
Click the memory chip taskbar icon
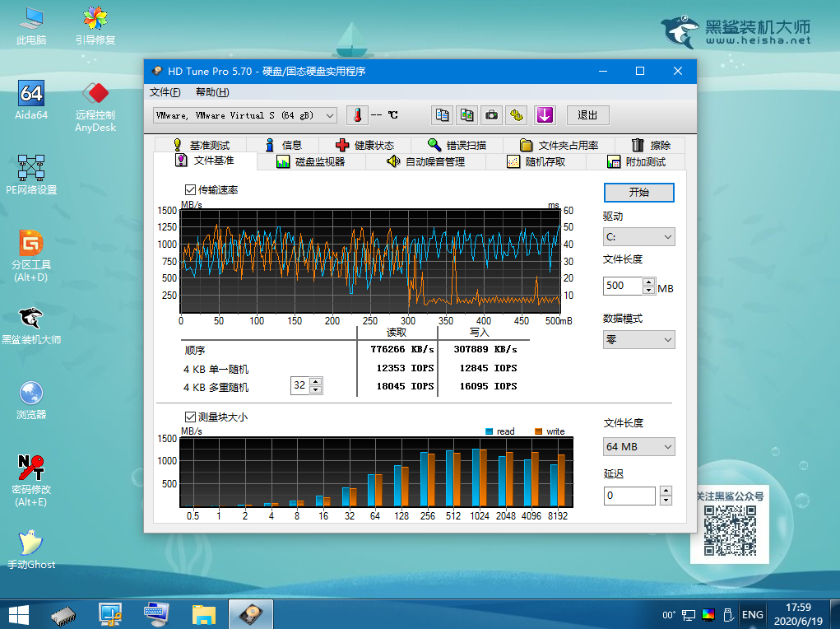click(63, 614)
